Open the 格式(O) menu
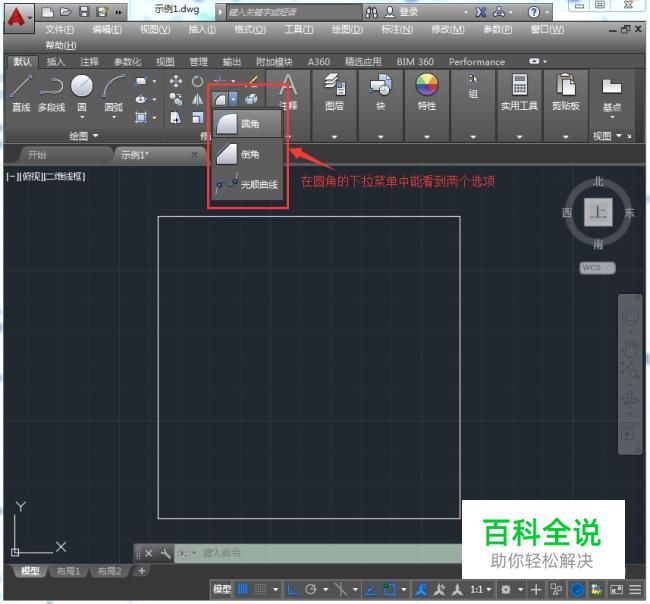The width and height of the screenshot is (650, 604). click(250, 29)
